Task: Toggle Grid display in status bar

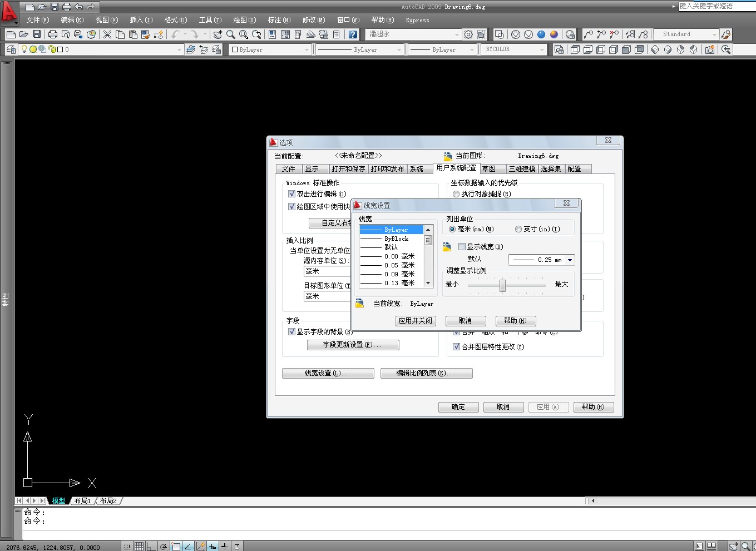Action: point(139,547)
